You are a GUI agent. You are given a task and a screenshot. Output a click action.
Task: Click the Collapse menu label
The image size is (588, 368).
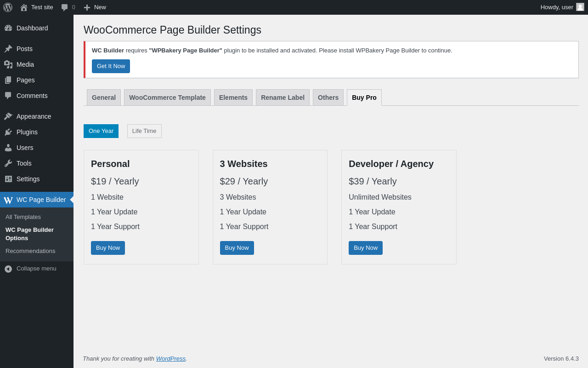click(x=36, y=269)
